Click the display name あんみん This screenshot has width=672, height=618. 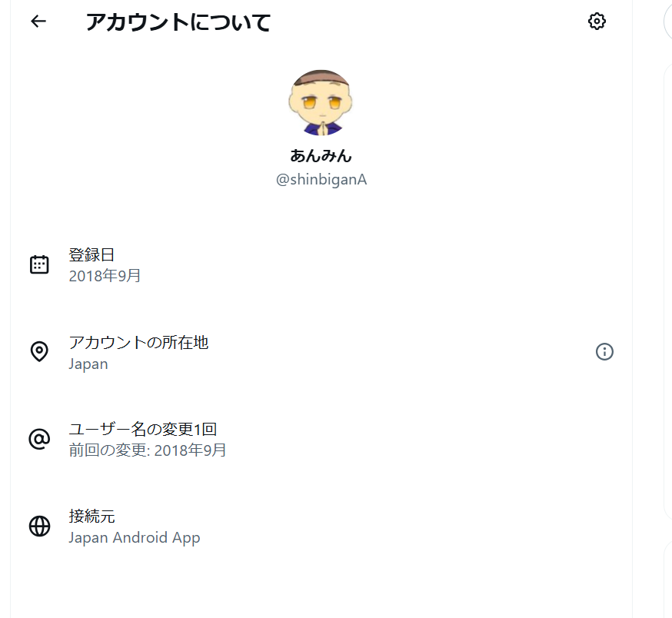pos(321,155)
